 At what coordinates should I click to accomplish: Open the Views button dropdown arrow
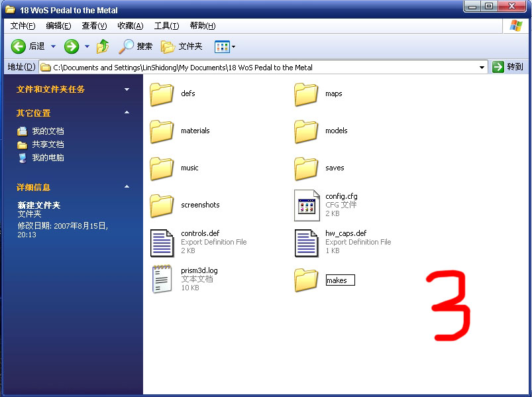pos(233,47)
